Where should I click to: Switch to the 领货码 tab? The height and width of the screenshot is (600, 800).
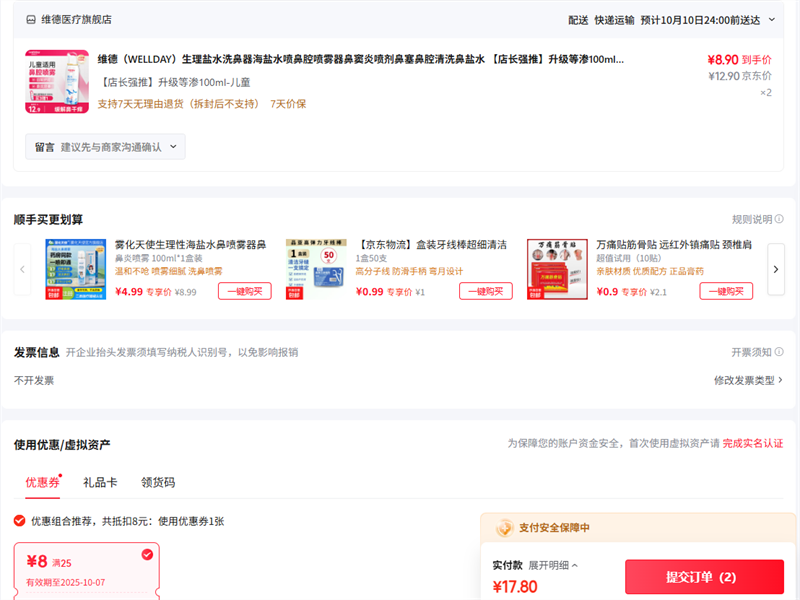point(158,482)
